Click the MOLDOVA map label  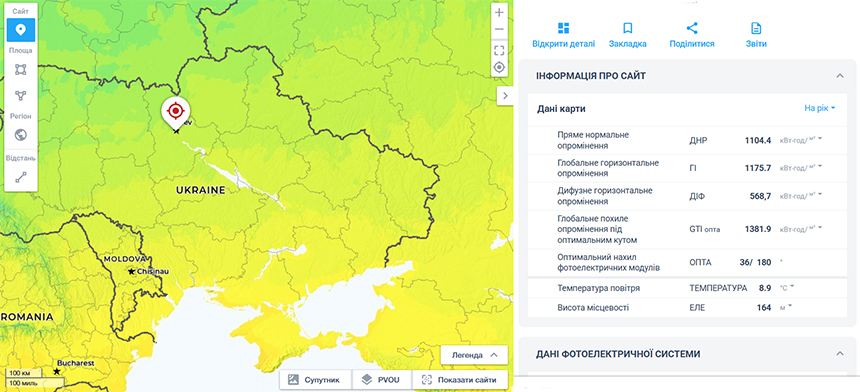pyautogui.click(x=126, y=258)
